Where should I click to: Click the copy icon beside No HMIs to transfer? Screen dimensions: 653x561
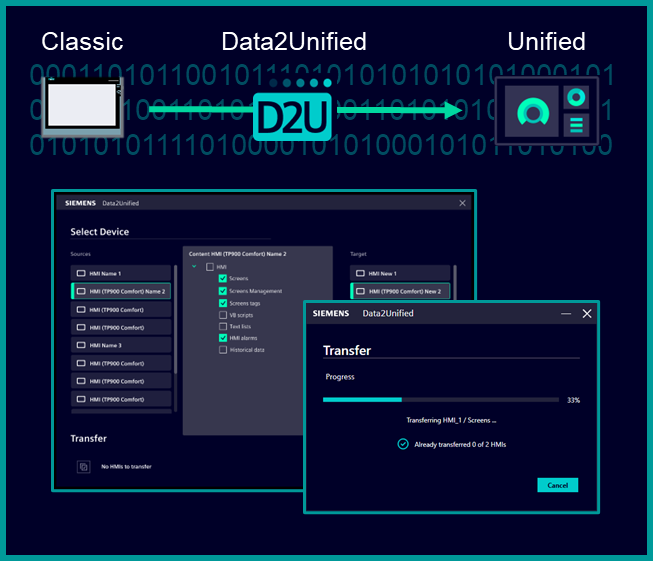click(x=83, y=466)
